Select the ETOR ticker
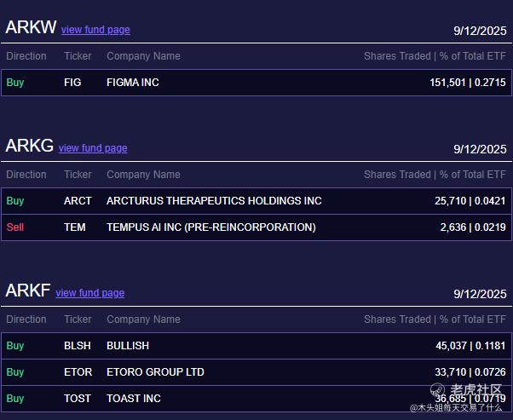Viewport: 513px width, 420px height. [x=78, y=372]
